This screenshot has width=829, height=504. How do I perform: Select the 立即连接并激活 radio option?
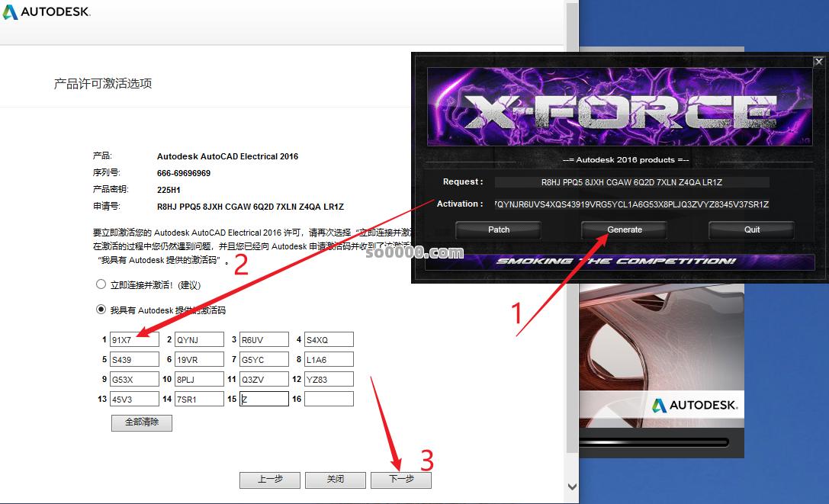(101, 284)
